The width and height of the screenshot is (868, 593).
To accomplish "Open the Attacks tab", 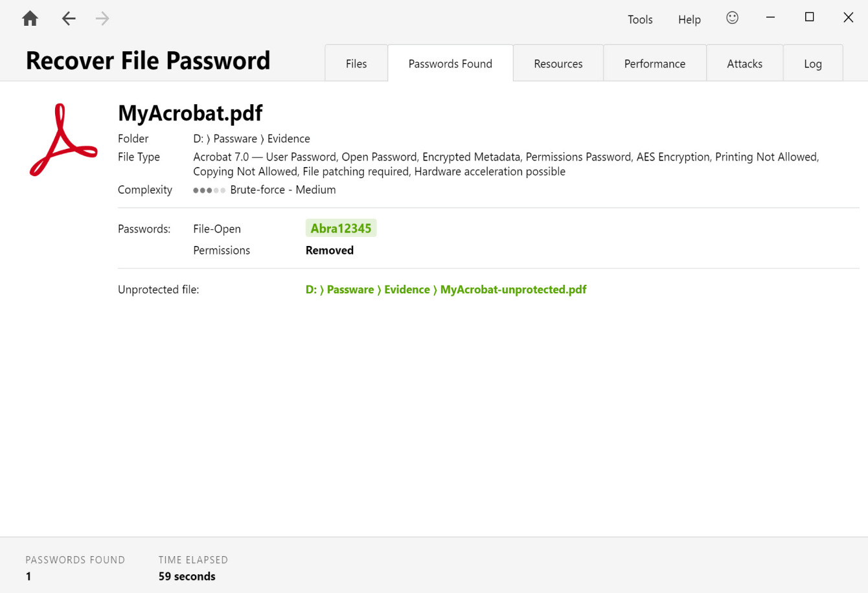I will tap(744, 63).
